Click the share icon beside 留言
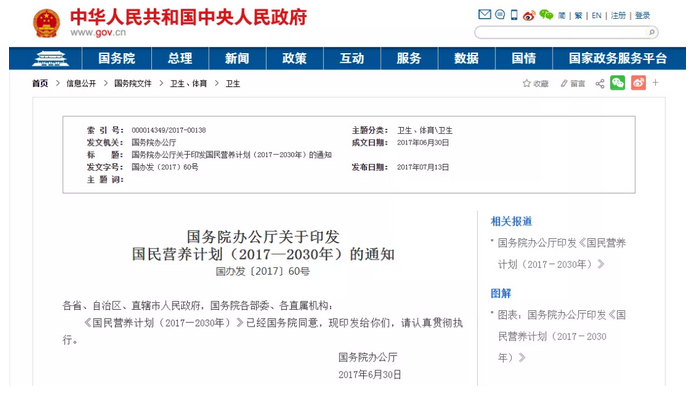Viewport: 696px width, 395px height. [600, 83]
